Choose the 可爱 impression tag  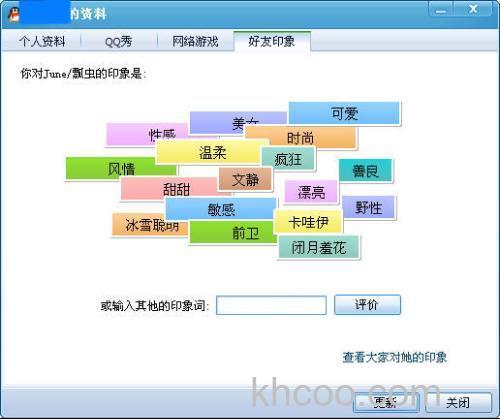coord(344,113)
